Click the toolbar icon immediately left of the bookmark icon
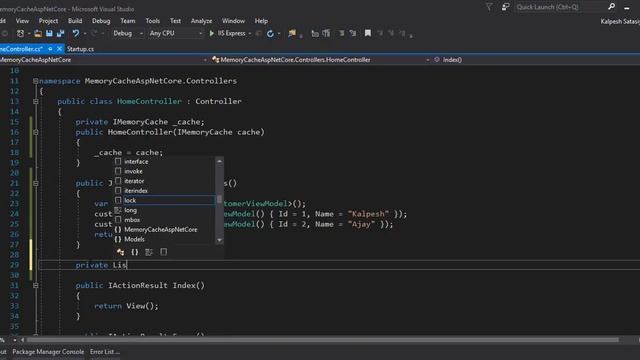This screenshot has height=360, width=640. pyautogui.click(x=353, y=33)
